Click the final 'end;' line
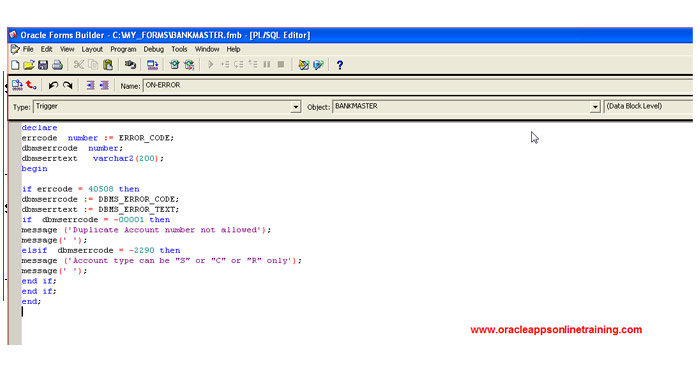The image size is (700, 370). click(x=31, y=302)
